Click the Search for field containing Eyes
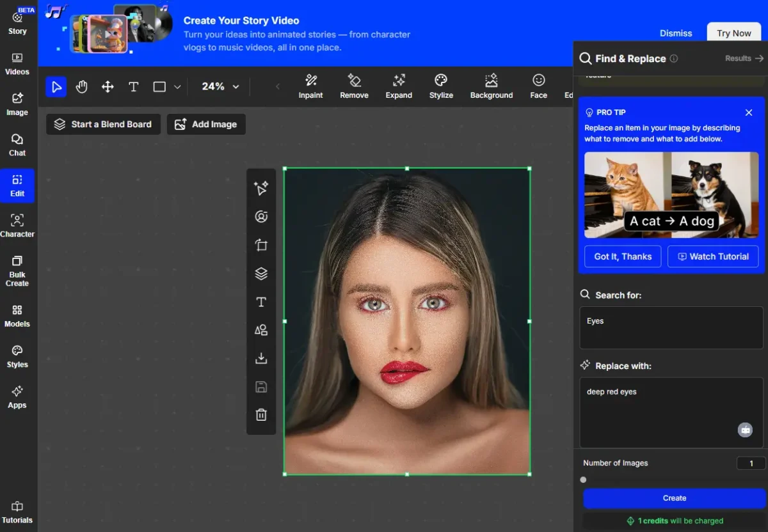This screenshot has width=768, height=532. tap(671, 328)
